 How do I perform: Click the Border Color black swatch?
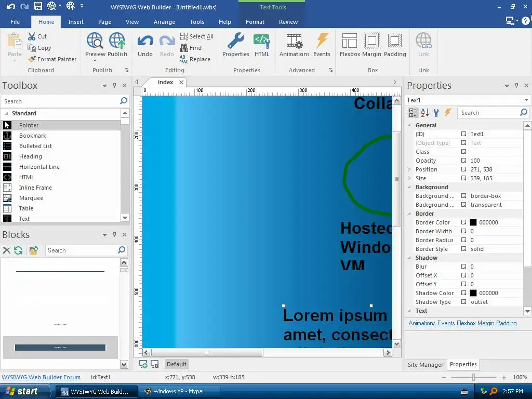coord(473,222)
